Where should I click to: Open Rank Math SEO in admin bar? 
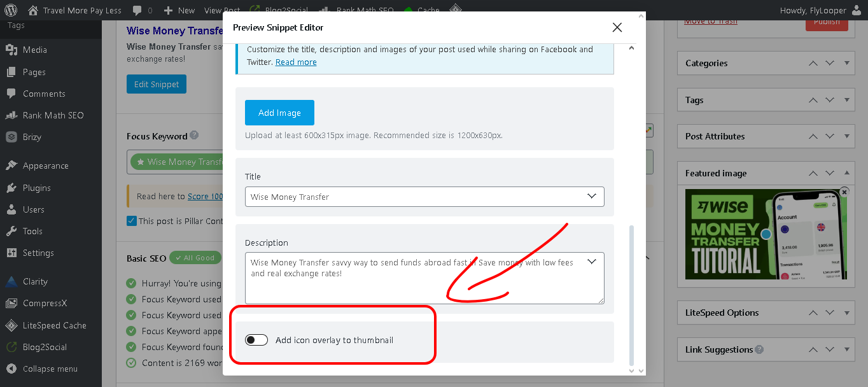pyautogui.click(x=358, y=10)
